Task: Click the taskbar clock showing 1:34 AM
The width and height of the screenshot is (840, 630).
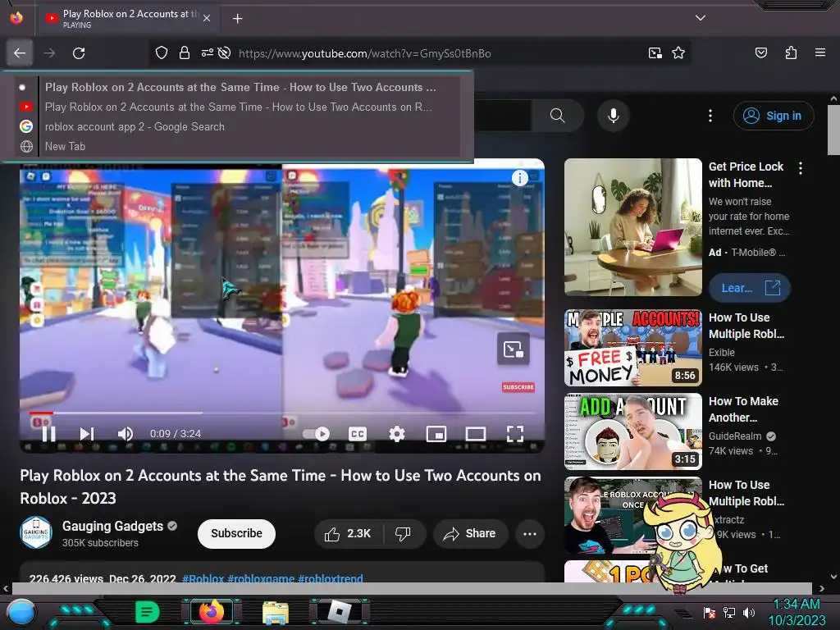Action: point(797,612)
